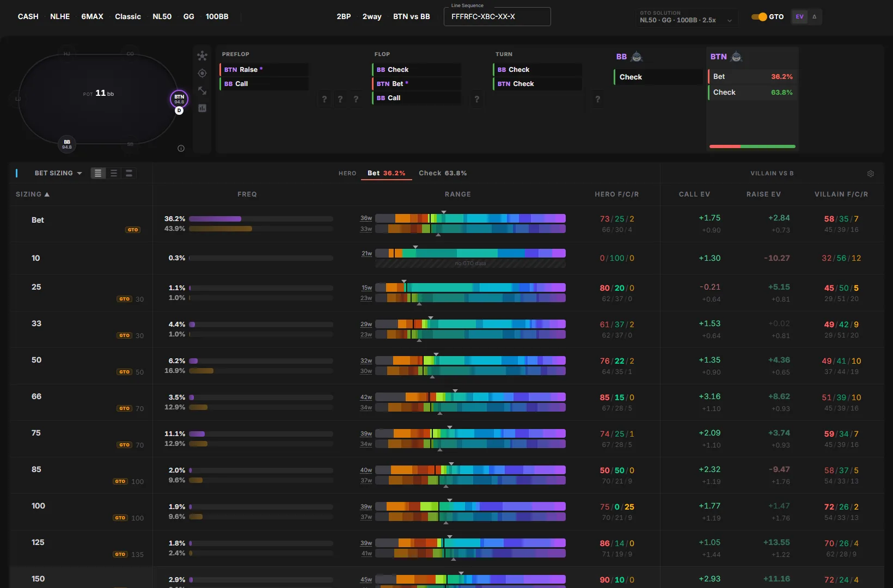Screen dimensions: 893x588
Task: Click the shark icon next to BTN
Action: pos(736,57)
